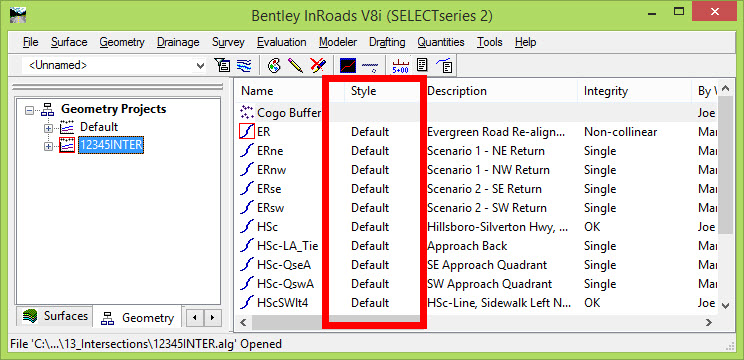Open the File menu
The height and width of the screenshot is (360, 744).
point(30,42)
